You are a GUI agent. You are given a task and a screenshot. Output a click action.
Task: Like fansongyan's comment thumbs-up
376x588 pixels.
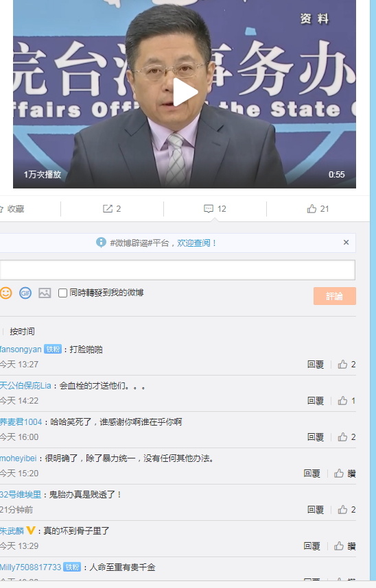pyautogui.click(x=346, y=365)
